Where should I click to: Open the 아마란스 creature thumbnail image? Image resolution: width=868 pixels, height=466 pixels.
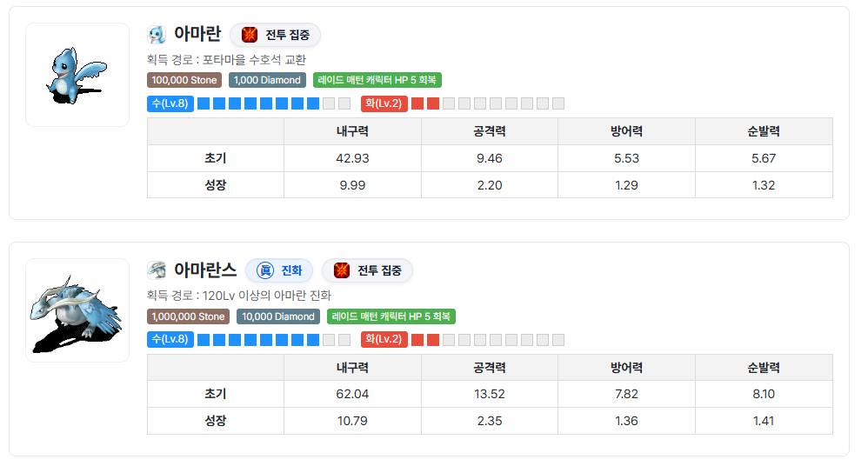[x=77, y=310]
